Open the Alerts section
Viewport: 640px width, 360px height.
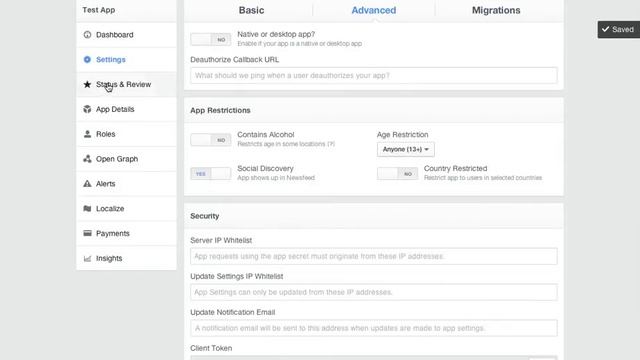click(x=127, y=184)
